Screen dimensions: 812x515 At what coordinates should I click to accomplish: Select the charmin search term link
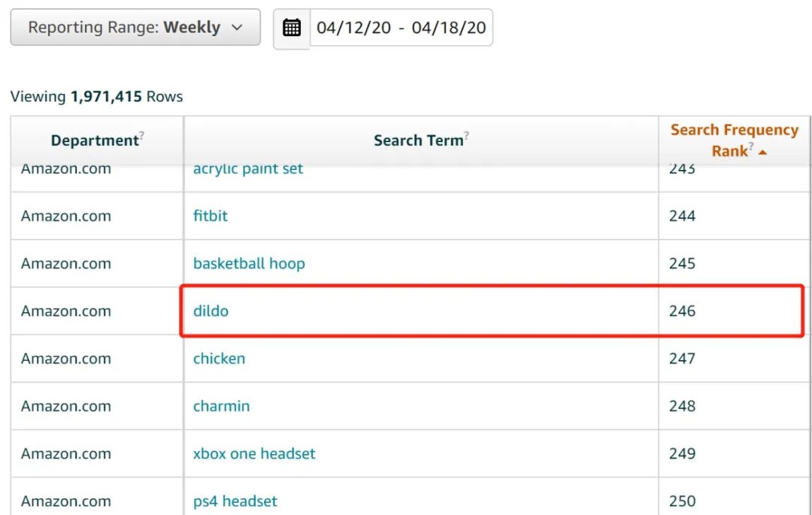[221, 406]
